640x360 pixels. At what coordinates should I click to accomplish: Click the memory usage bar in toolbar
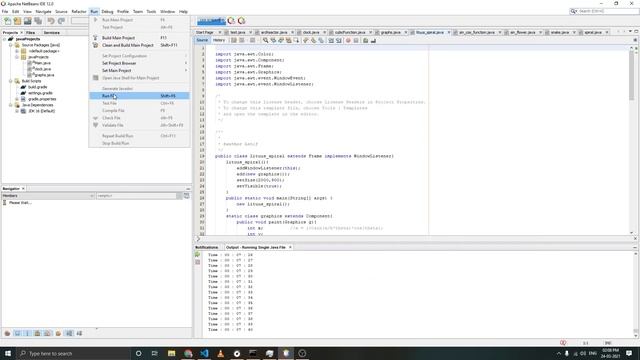(x=211, y=21)
